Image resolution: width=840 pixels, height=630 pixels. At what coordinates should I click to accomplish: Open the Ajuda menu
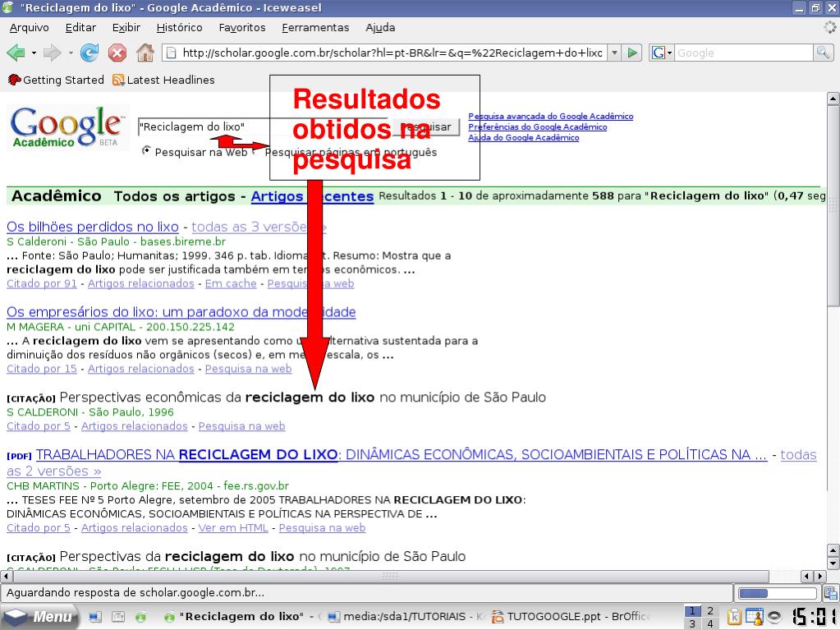(x=380, y=27)
